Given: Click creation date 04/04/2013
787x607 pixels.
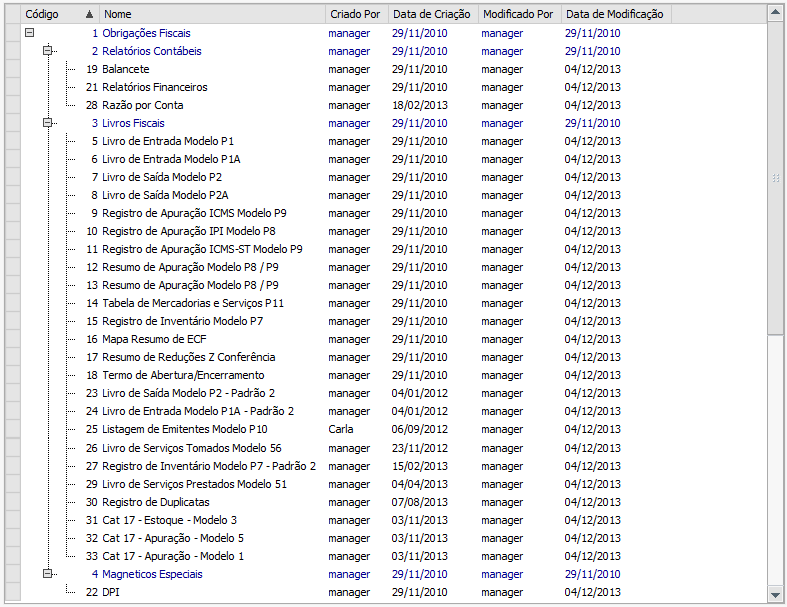Looking at the screenshot, I should (x=420, y=484).
